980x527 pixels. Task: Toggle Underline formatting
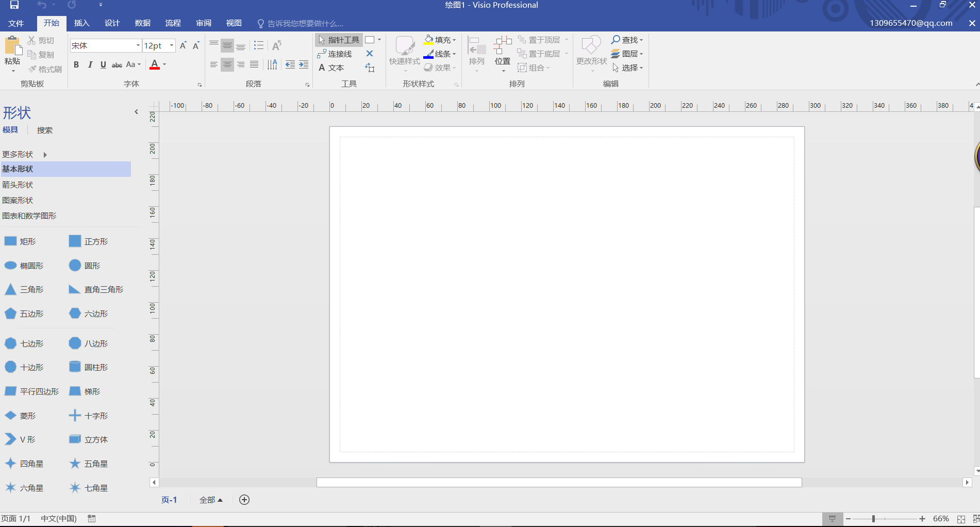(103, 64)
